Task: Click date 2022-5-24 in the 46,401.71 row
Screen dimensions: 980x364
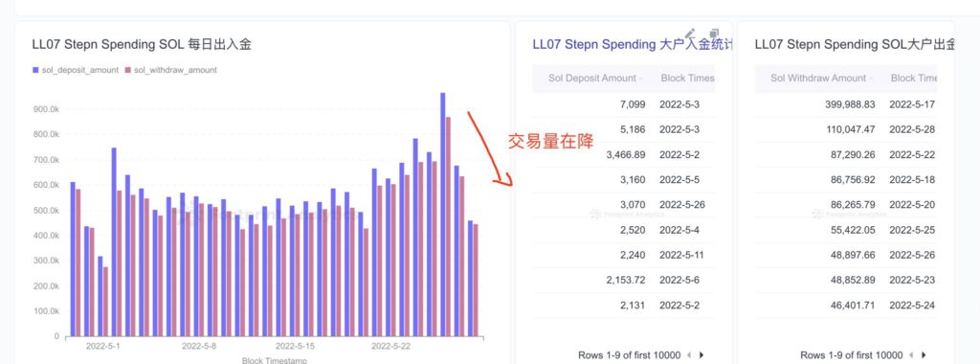Action: point(912,306)
